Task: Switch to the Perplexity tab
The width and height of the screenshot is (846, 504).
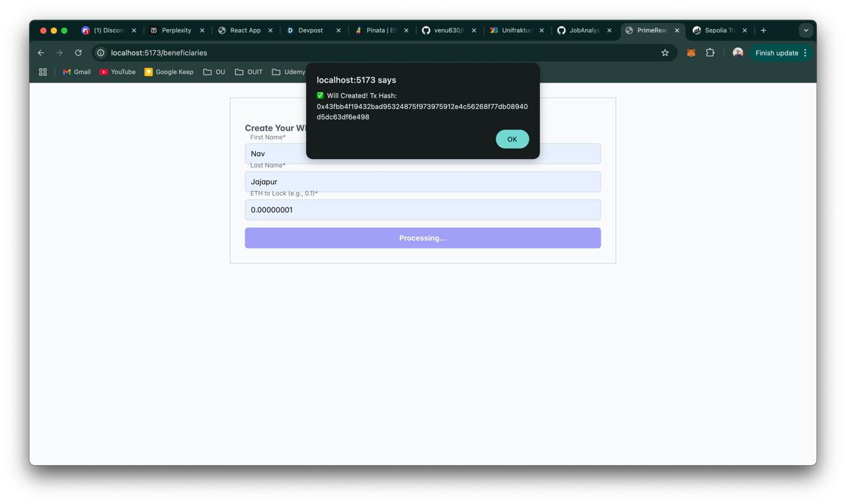Action: (x=171, y=30)
